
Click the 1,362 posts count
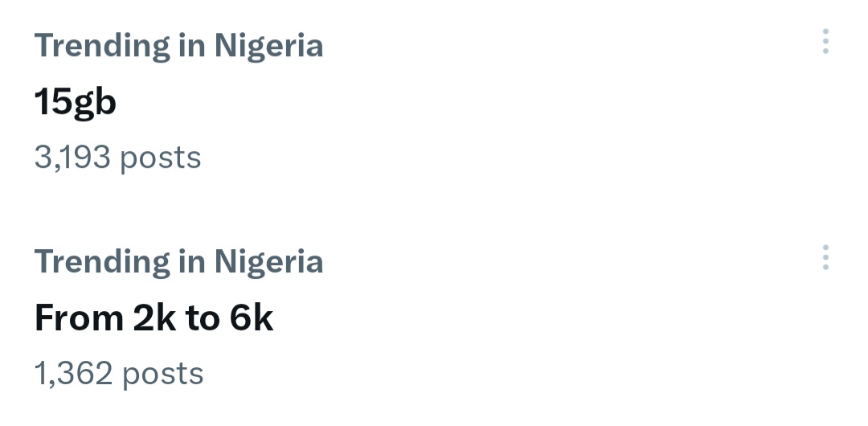pos(119,374)
